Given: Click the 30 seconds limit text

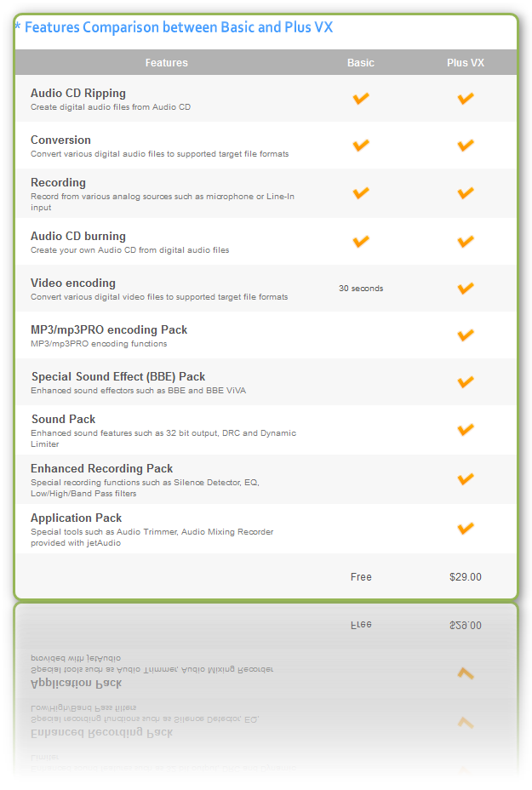Looking at the screenshot, I should click(361, 289).
